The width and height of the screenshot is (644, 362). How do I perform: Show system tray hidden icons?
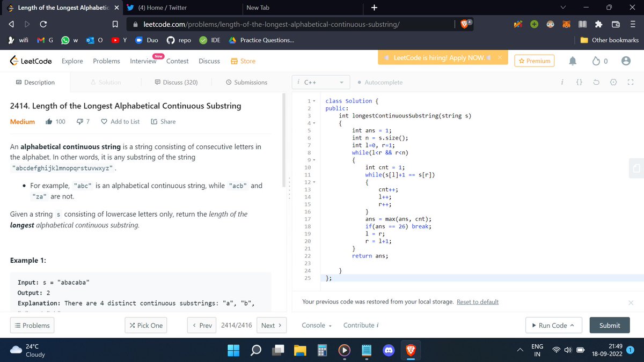[520, 350]
